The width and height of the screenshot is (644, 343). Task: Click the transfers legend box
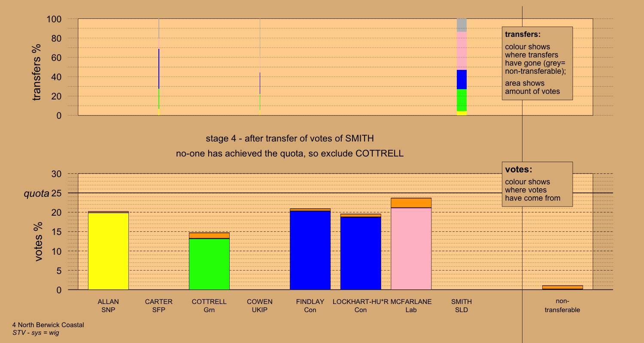click(x=537, y=63)
